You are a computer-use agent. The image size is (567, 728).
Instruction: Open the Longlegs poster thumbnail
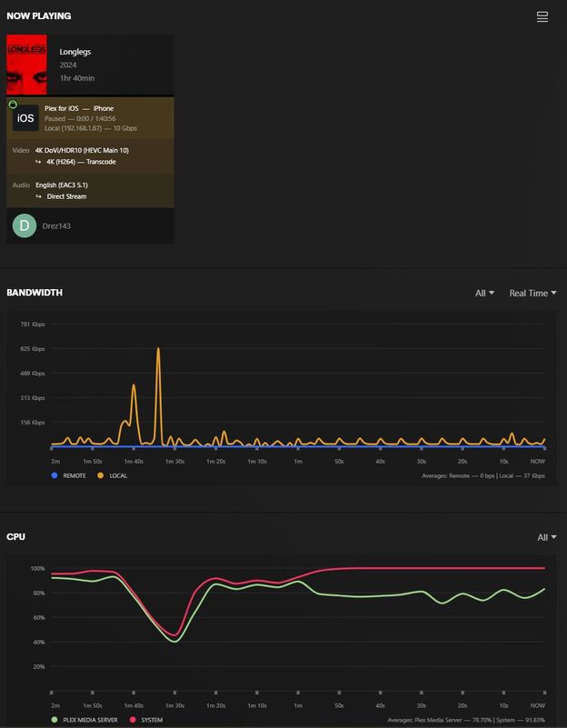pos(26,65)
